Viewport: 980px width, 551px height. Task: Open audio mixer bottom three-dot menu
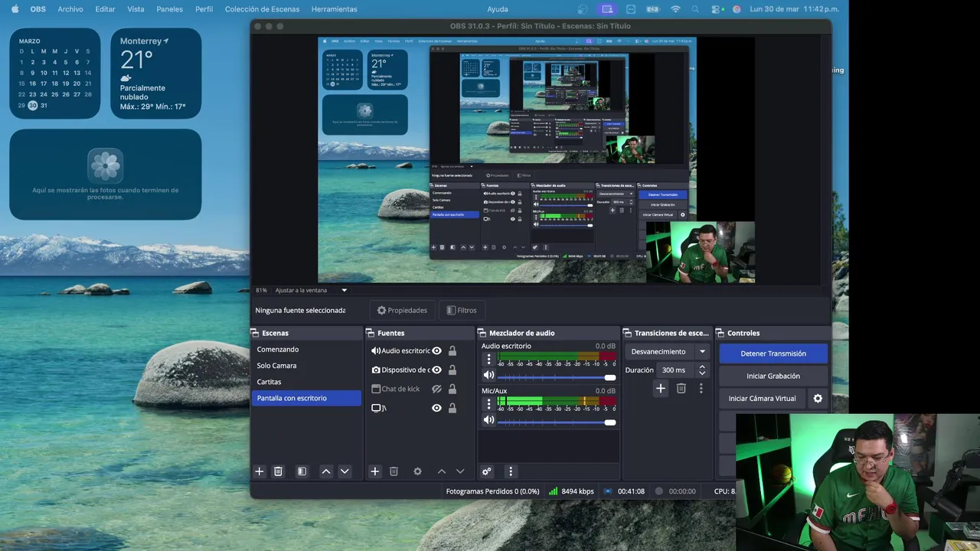[511, 471]
